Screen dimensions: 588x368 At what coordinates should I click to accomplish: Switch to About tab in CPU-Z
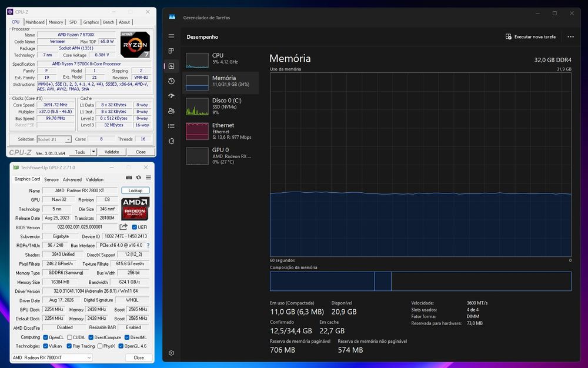point(125,22)
